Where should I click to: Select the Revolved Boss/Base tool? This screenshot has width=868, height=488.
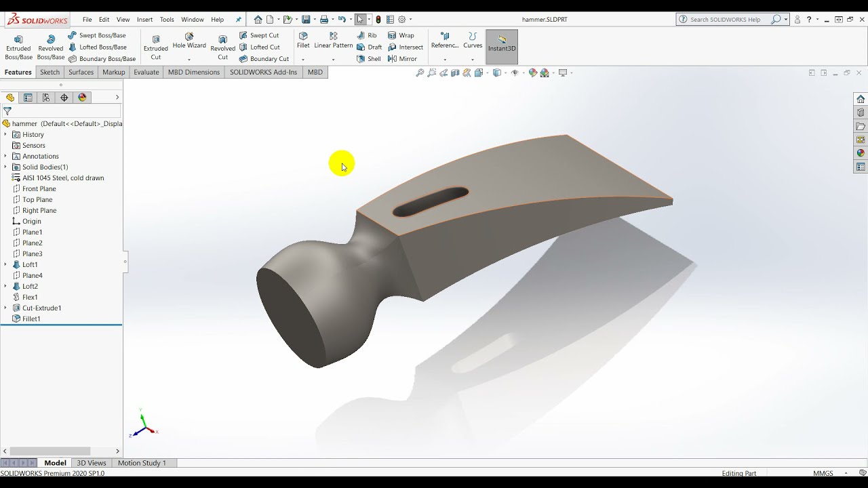pos(50,47)
